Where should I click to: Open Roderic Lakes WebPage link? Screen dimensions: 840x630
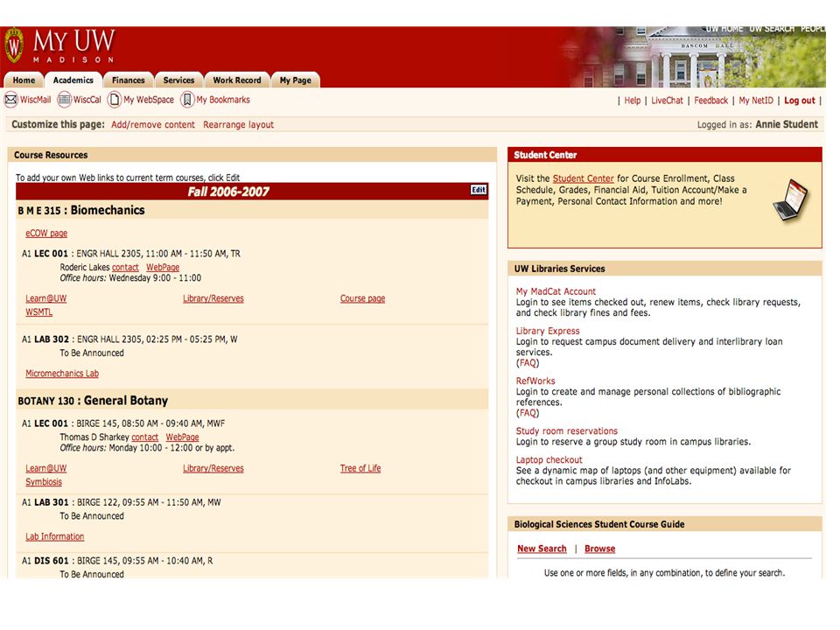(x=163, y=268)
